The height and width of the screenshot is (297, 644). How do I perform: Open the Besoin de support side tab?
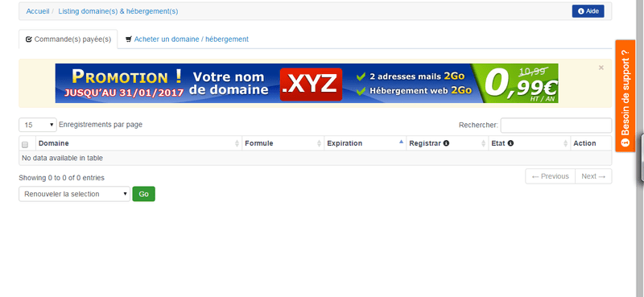click(625, 96)
